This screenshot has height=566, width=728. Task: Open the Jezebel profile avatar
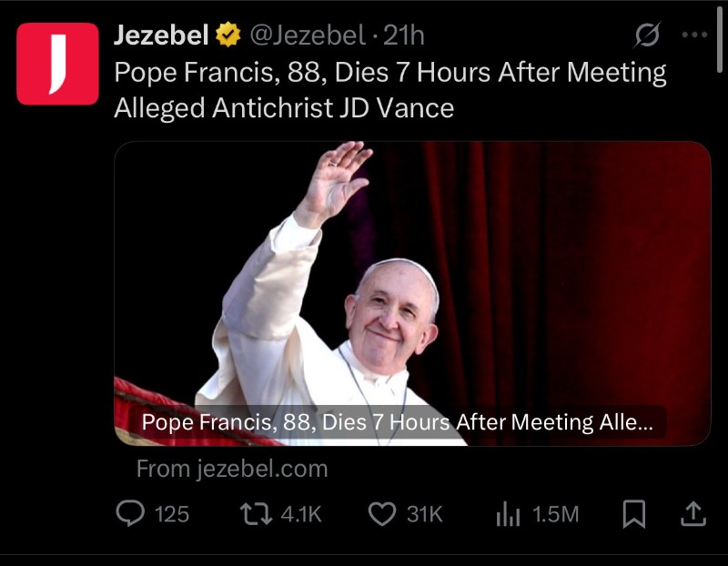point(57,64)
